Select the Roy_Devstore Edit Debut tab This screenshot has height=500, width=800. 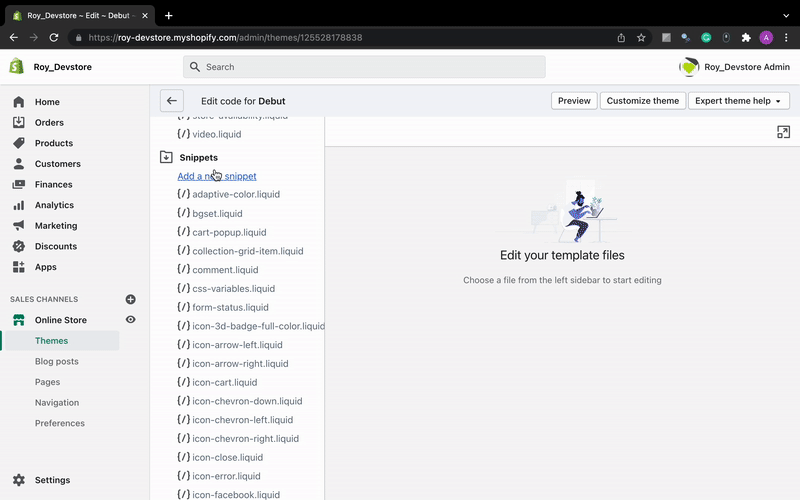tap(79, 16)
